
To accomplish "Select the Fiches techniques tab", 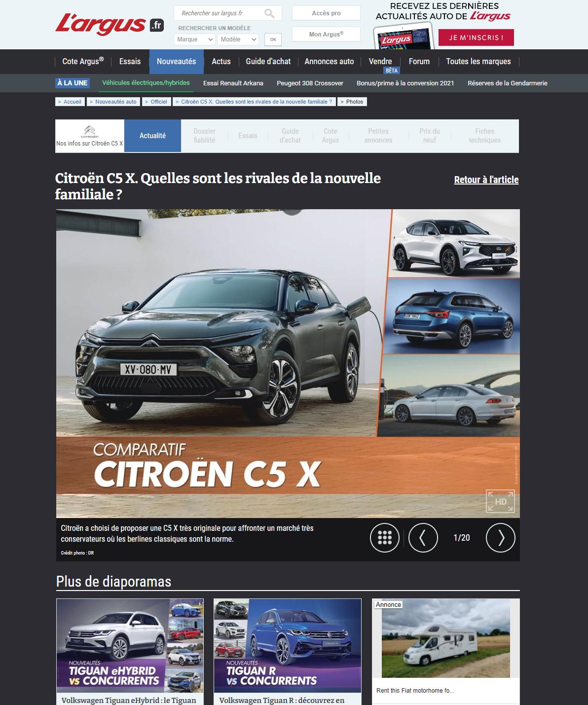I will pos(484,136).
